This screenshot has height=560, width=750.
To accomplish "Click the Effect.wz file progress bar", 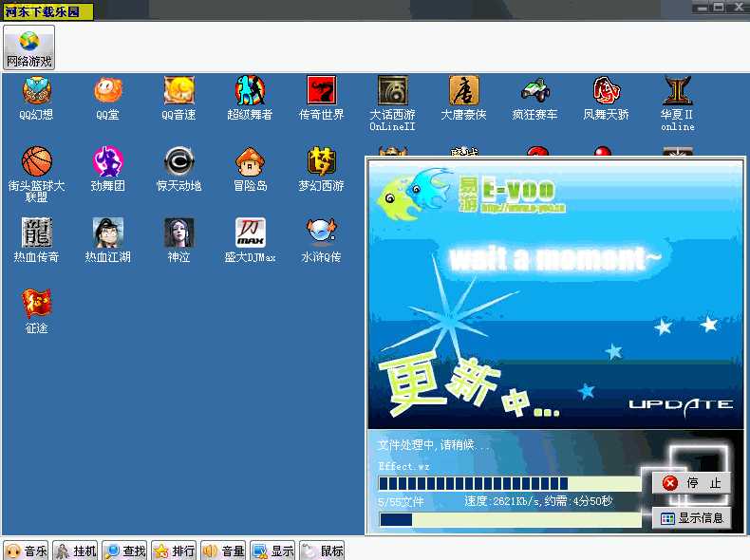I will tap(510, 483).
